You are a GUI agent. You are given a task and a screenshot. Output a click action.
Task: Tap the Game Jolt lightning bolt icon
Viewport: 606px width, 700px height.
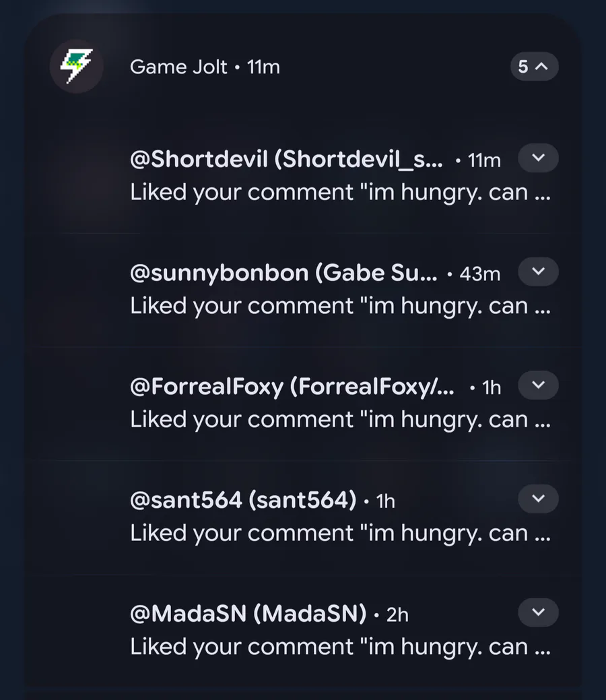tap(76, 67)
